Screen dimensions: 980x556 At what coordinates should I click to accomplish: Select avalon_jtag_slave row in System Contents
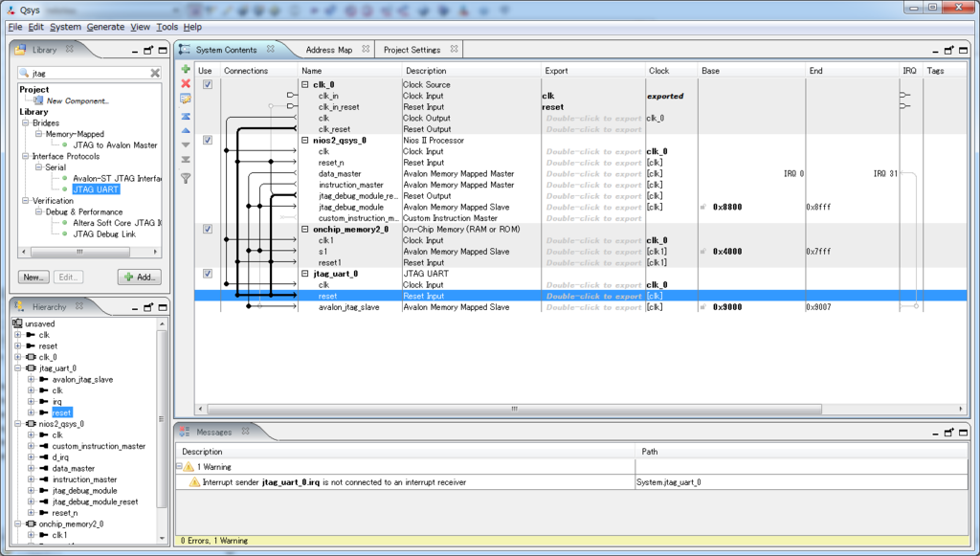pos(581,307)
